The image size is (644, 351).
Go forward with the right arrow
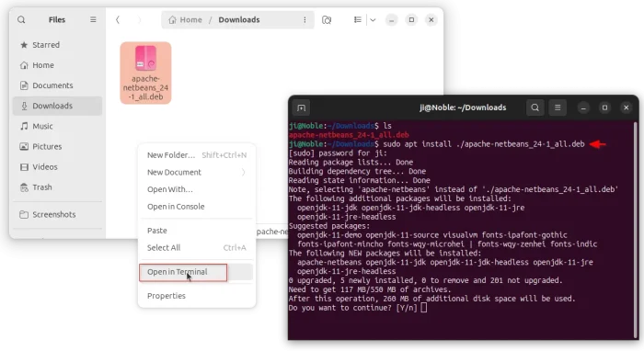[139, 19]
